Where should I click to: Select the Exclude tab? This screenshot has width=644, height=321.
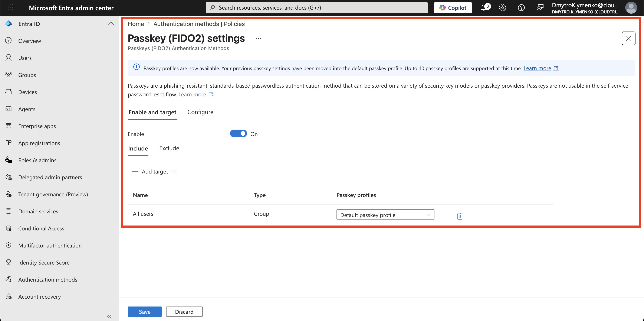[169, 148]
